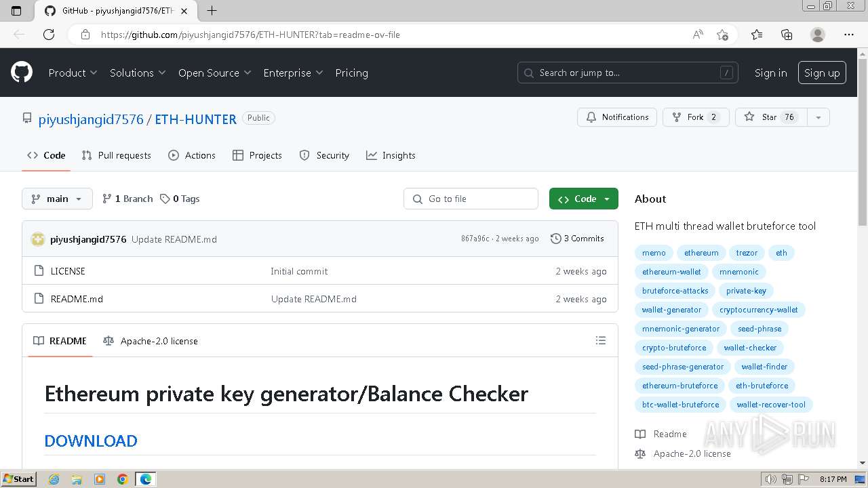This screenshot has width=868, height=488.
Task: Star the ETH-HUNTER repository
Action: pyautogui.click(x=771, y=117)
